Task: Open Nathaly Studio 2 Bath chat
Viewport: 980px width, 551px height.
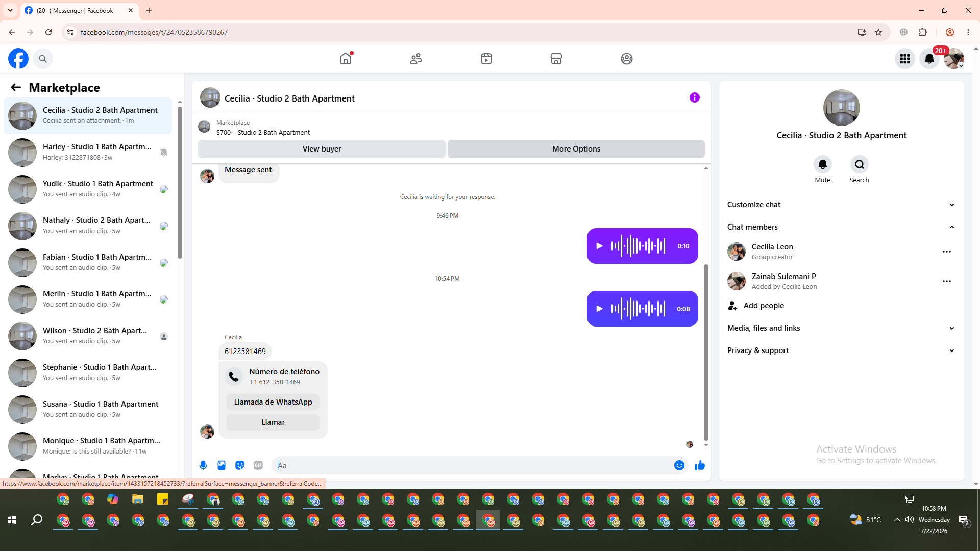Action: coord(88,226)
